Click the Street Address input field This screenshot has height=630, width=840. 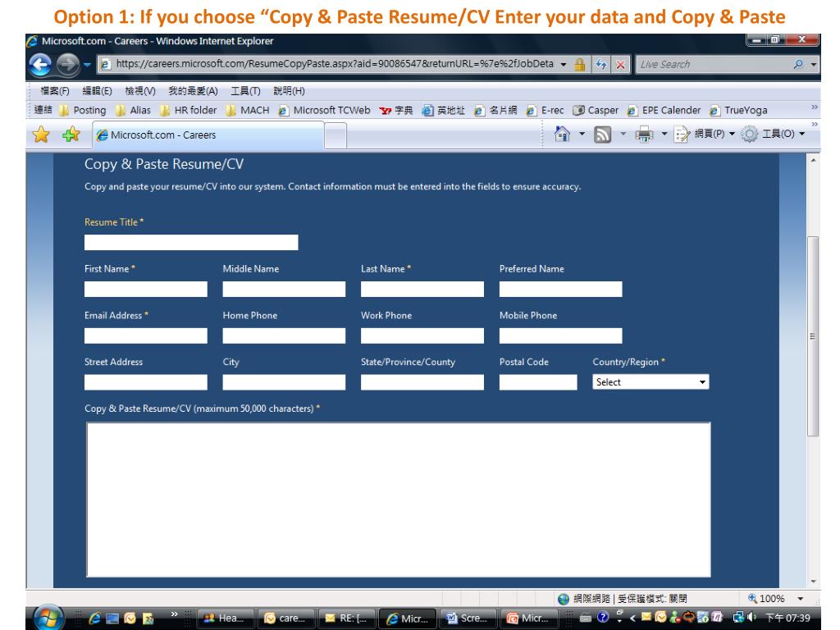(146, 382)
